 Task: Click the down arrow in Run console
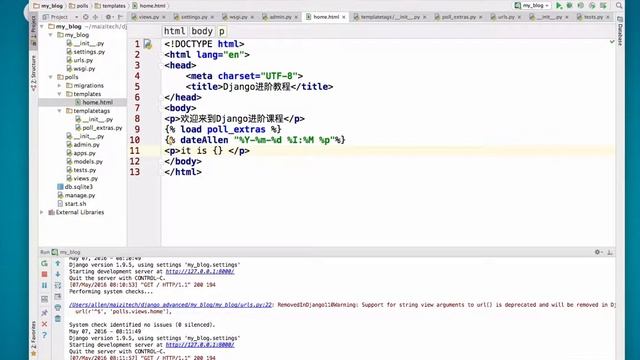tap(58, 274)
